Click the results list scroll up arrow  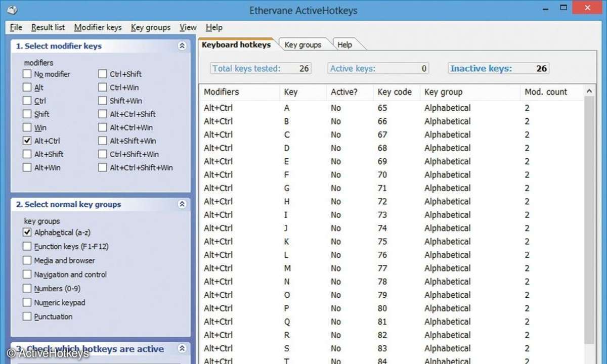click(x=589, y=92)
